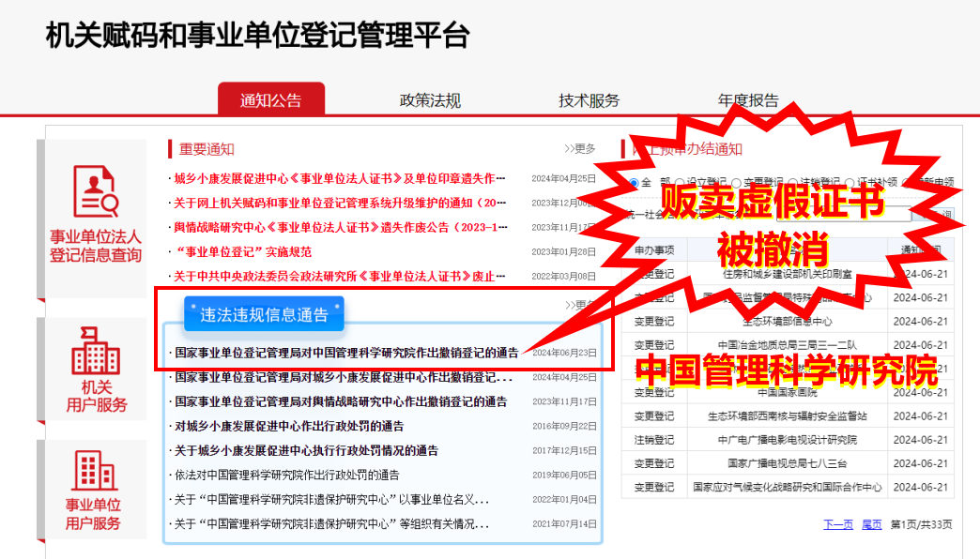Go to next page via 下一页
Viewport: 980px width, 559px height.
click(x=838, y=524)
